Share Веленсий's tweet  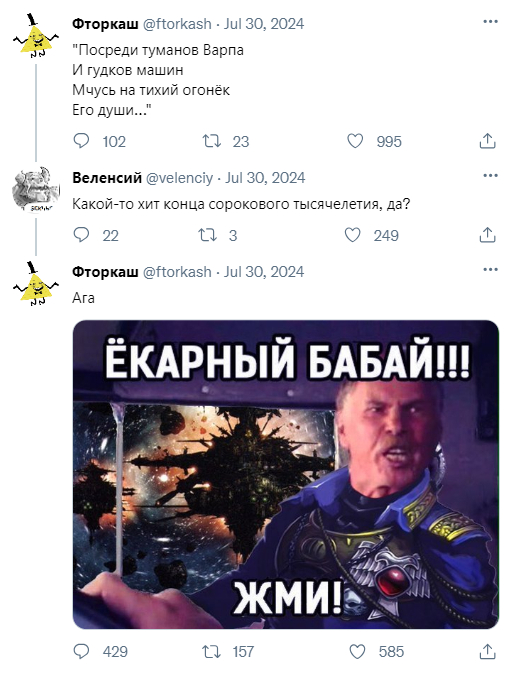click(488, 235)
